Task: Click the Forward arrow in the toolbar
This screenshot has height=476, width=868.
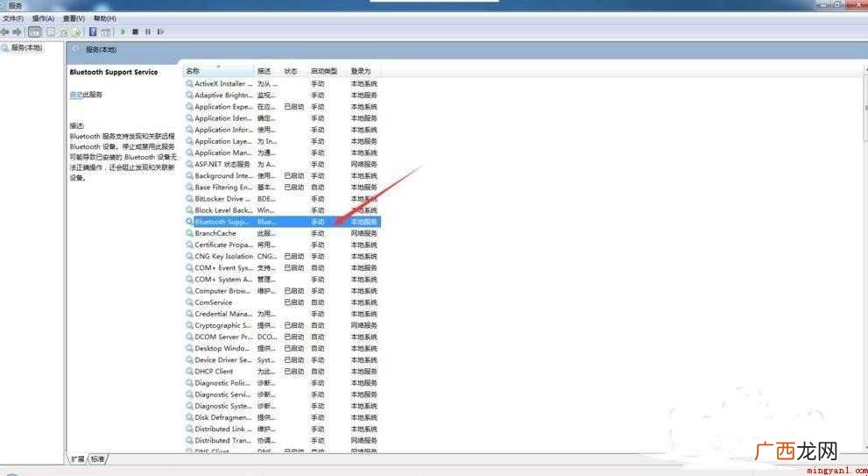Action: (18, 32)
